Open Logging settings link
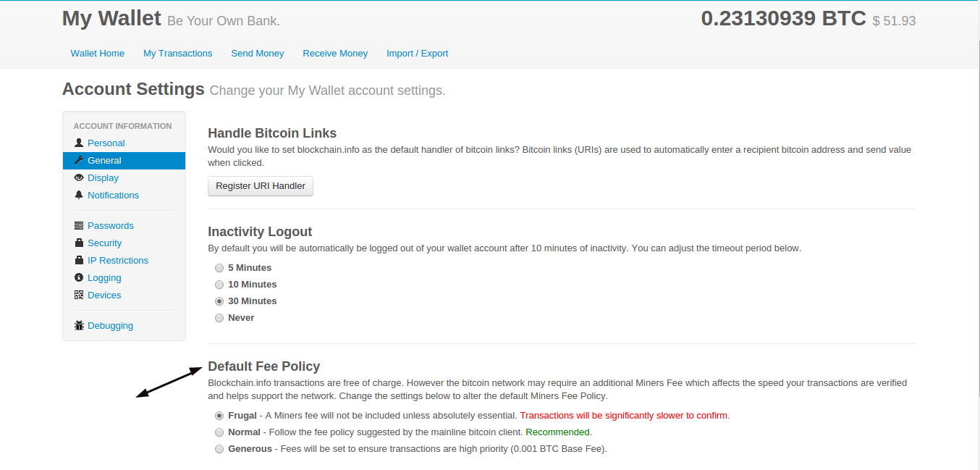The height and width of the screenshot is (470, 980). coord(104,278)
